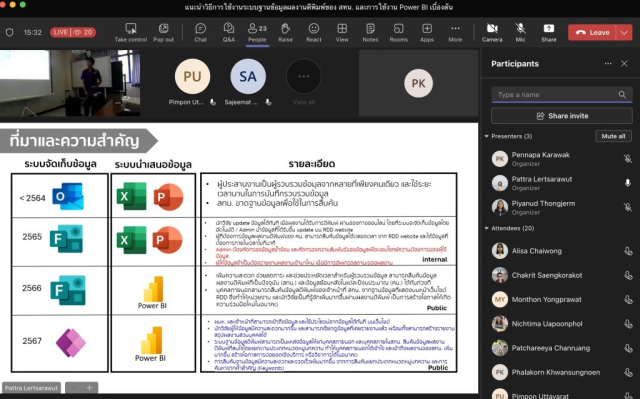Share your screen content
Screen dimensions: 640x399
549,33
